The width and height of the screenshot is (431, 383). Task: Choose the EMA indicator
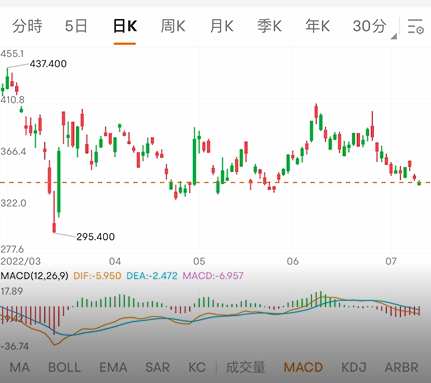pos(113,367)
